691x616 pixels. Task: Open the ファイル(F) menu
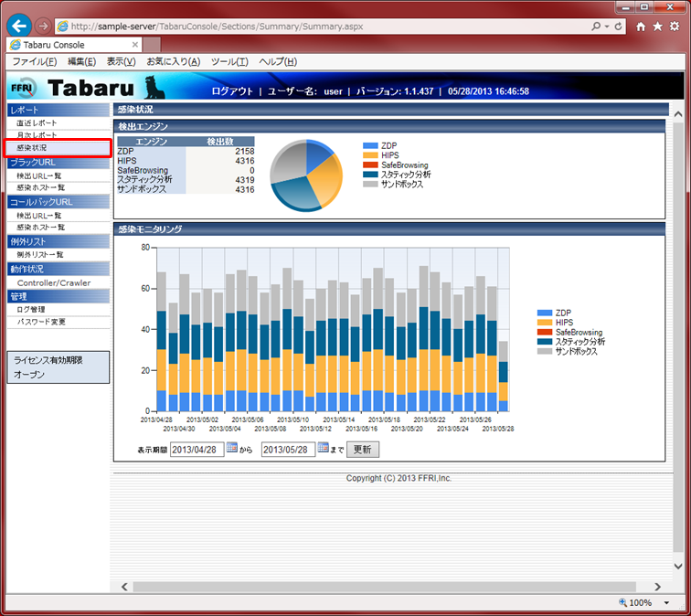[x=34, y=61]
